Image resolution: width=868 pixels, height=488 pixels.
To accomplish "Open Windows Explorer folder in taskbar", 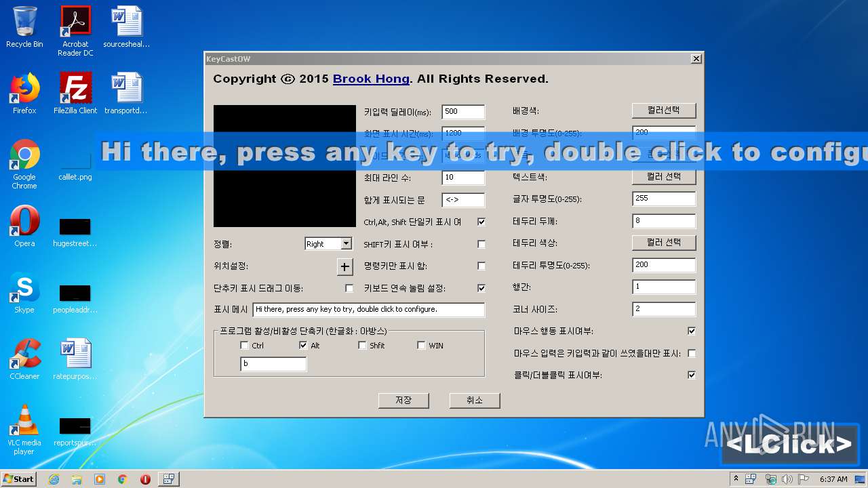I will point(77,479).
